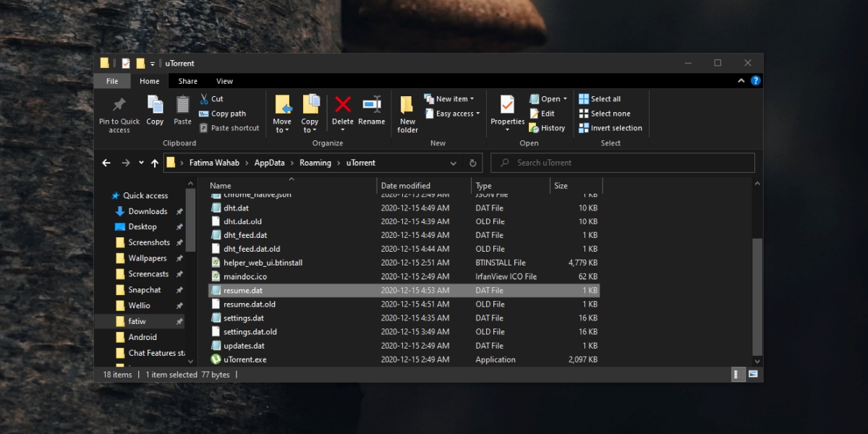Open the New item dropdown

coord(449,99)
